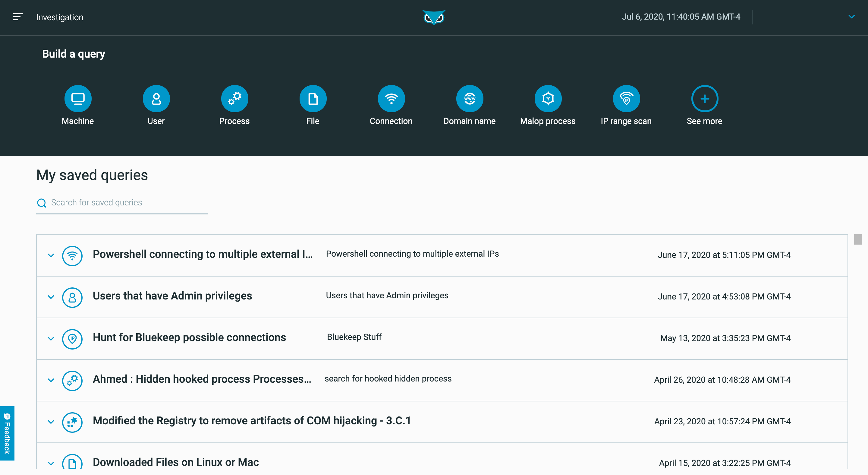Click description Powershell connecting to multiple external IPs
Image resolution: width=868 pixels, height=475 pixels.
[412, 254]
